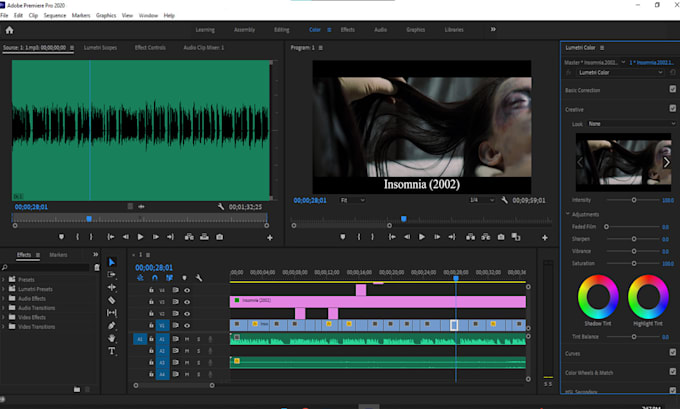Open Source monitor Button Editor plus
The width and height of the screenshot is (680, 409).
click(270, 238)
